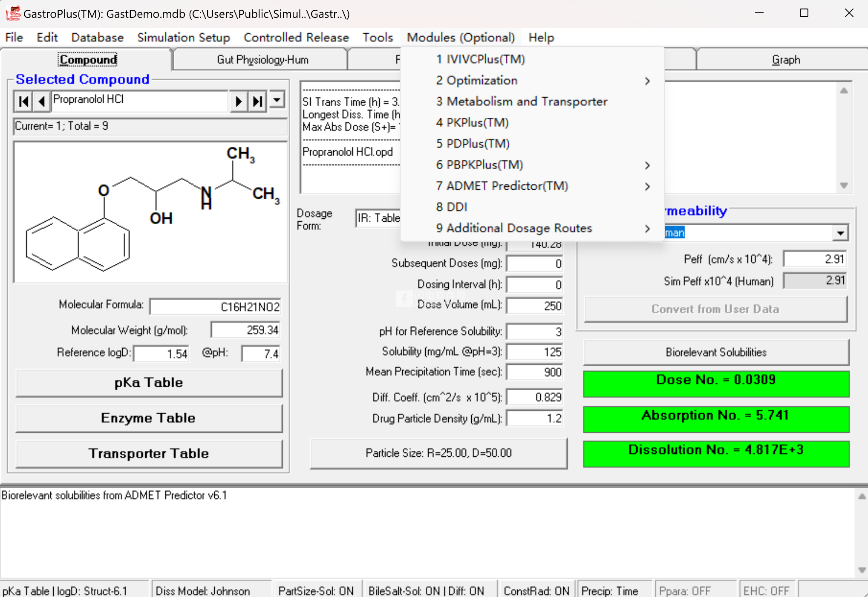Click the Drug Particle Density field
Image resolution: width=868 pixels, height=597 pixels.
pos(535,418)
